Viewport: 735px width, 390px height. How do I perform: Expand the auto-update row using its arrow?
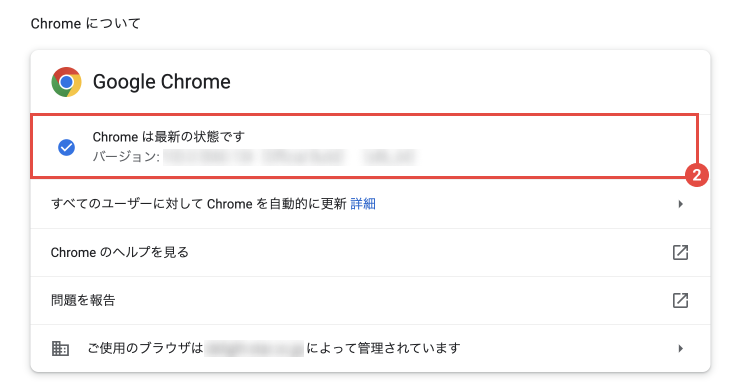(680, 204)
